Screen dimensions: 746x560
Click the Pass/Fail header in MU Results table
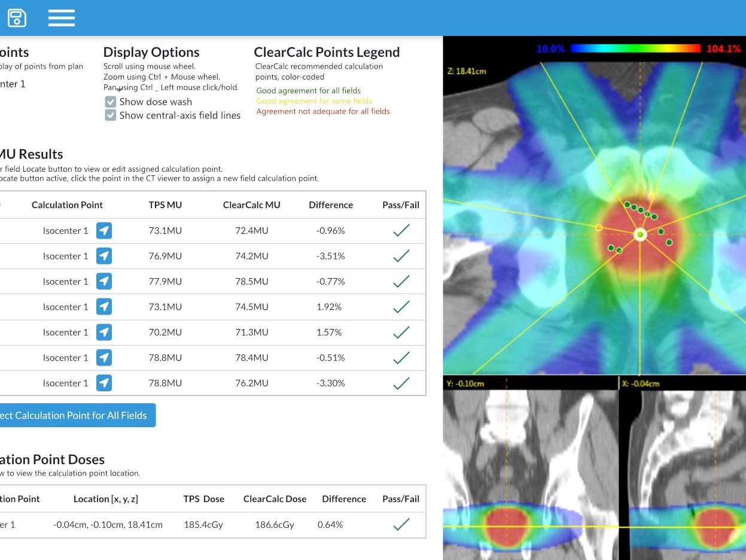click(401, 205)
